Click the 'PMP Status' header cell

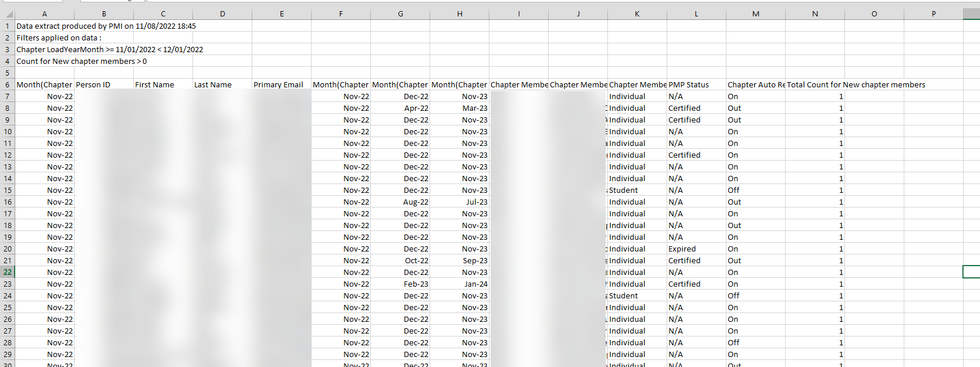click(x=697, y=84)
